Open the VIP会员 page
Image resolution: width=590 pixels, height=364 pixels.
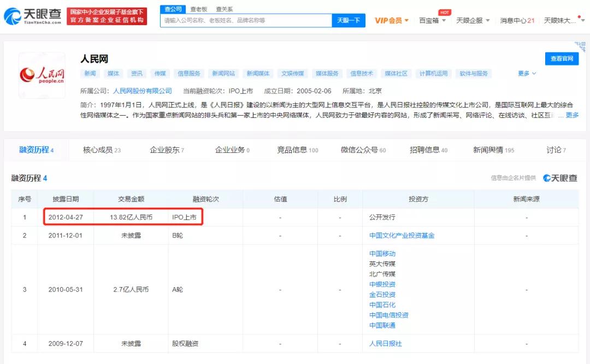pyautogui.click(x=390, y=20)
